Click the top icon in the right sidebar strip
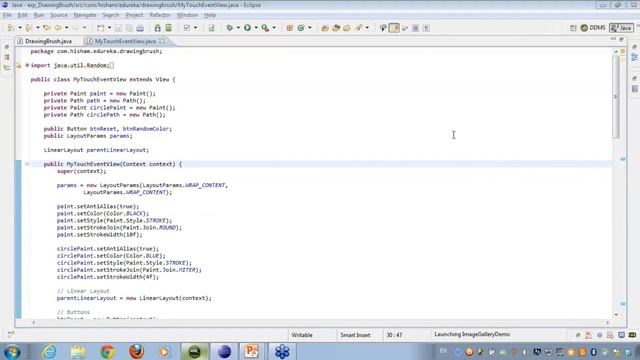Viewport: 640px width, 360px height. tap(634, 47)
